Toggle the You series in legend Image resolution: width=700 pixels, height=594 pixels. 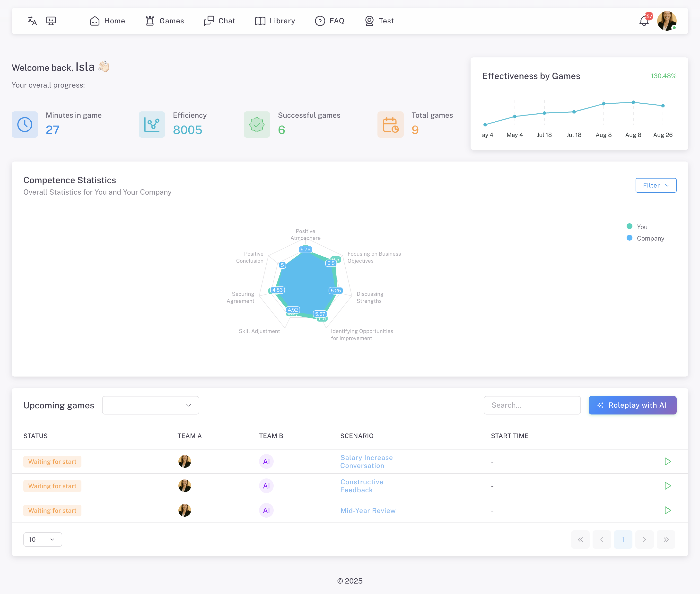click(x=642, y=227)
